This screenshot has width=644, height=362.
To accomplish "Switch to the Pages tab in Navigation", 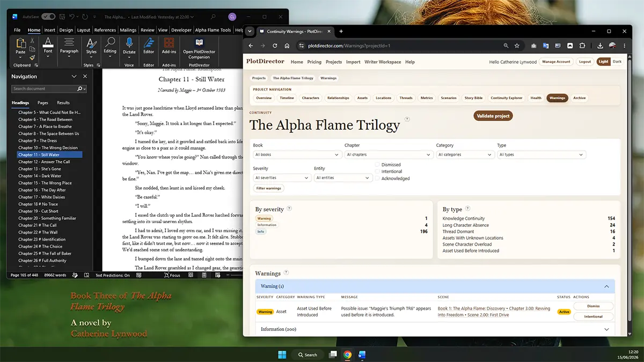I will pyautogui.click(x=43, y=102).
